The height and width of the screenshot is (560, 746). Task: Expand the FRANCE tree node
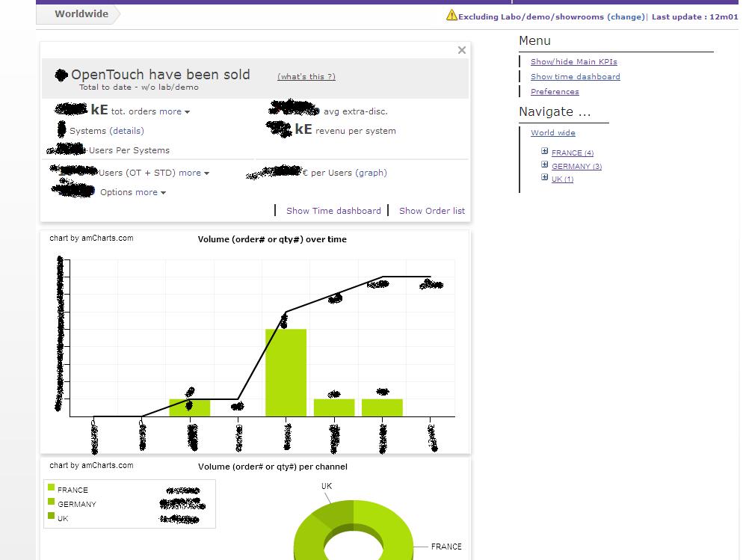tap(544, 151)
